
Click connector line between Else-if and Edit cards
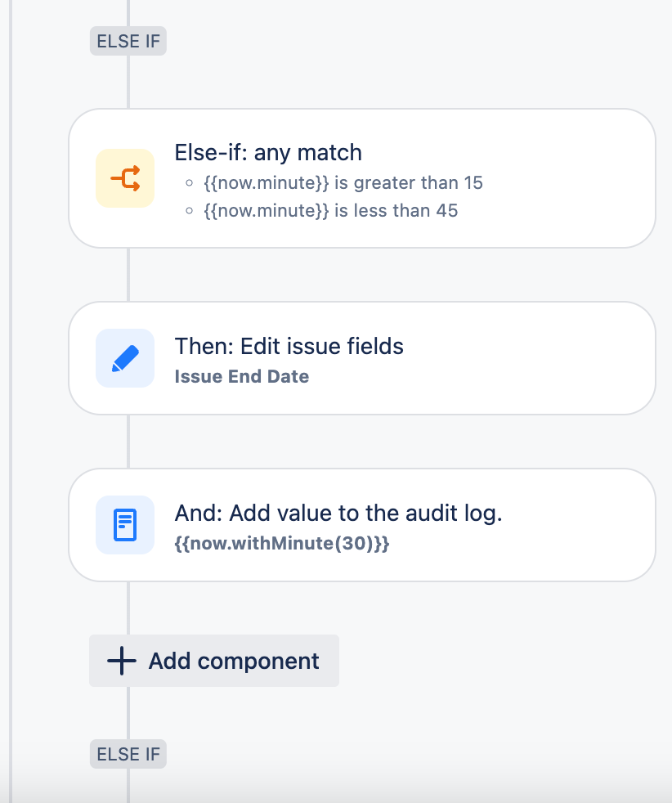(x=128, y=275)
